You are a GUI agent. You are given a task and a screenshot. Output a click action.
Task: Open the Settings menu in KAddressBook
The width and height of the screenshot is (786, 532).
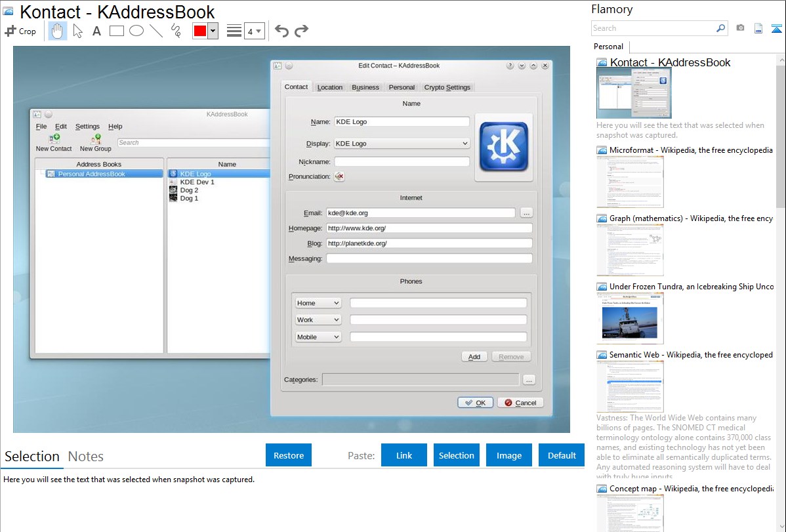pyautogui.click(x=87, y=127)
